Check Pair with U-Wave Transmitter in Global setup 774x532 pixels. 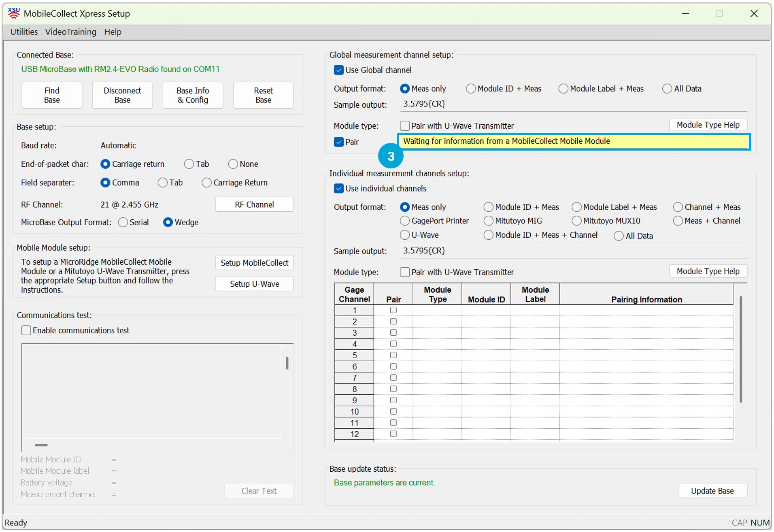405,126
